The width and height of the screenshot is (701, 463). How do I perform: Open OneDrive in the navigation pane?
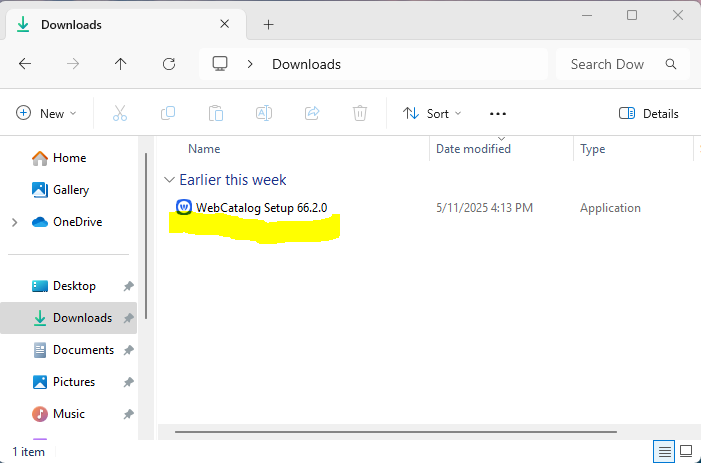pyautogui.click(x=67, y=222)
